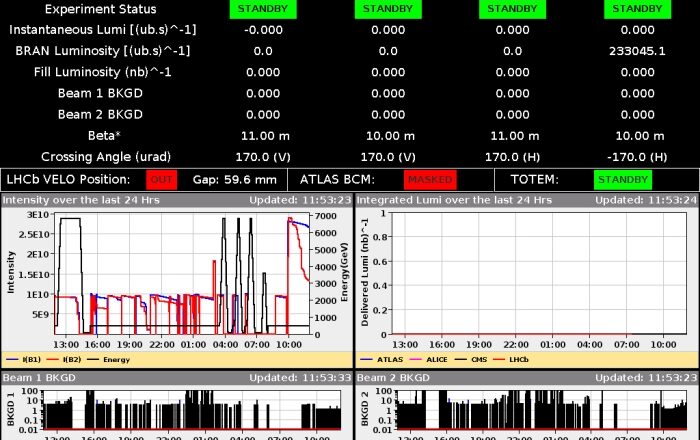
Task: Select the 3E10 intensity axis tick
Action: tap(38, 215)
